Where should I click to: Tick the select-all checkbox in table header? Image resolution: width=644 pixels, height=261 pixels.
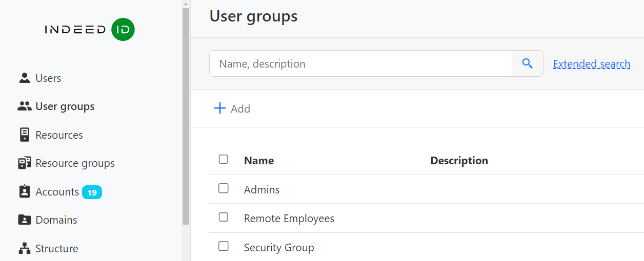[x=224, y=159]
